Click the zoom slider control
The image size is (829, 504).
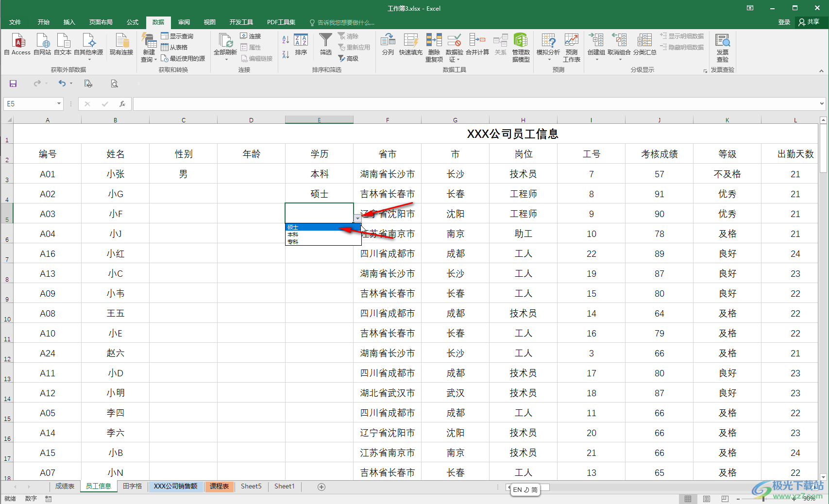pyautogui.click(x=764, y=499)
